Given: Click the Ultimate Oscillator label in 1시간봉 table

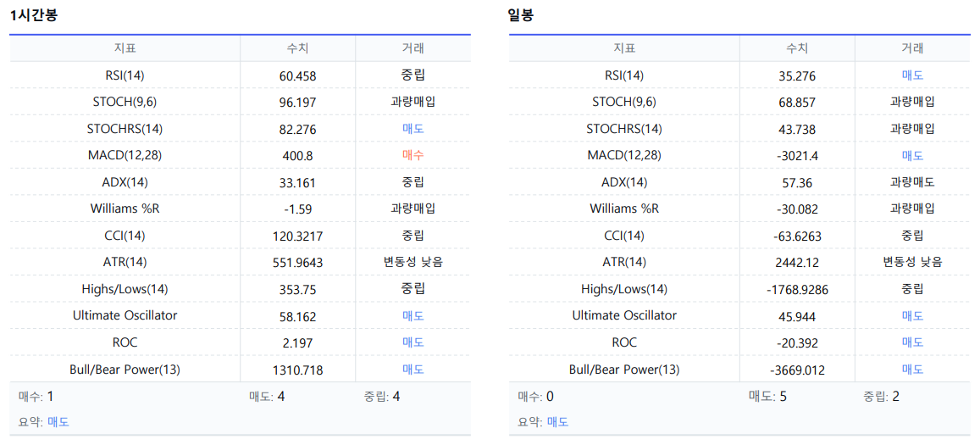Looking at the screenshot, I should [x=125, y=315].
